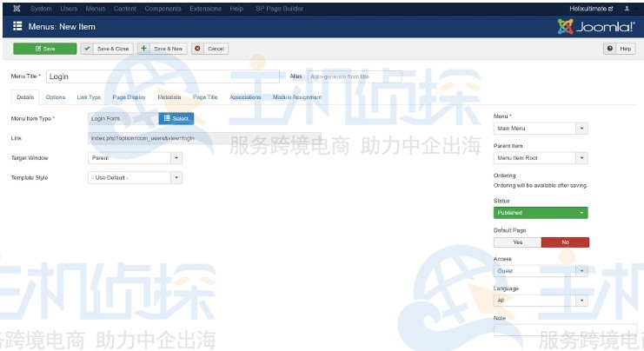The width and height of the screenshot is (644, 351).
Task: Open the user account icon menu
Action: coord(627,8)
